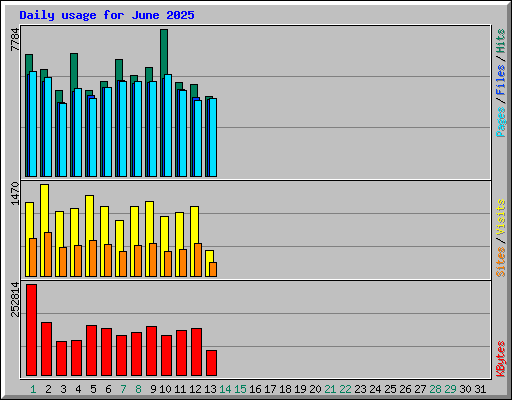Select green day 14 on the x-axis
The width and height of the screenshot is (512, 400).
225,389
